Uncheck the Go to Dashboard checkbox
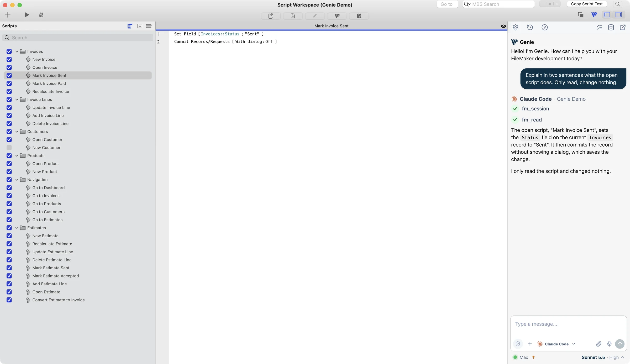This screenshot has height=364, width=630. point(9,188)
